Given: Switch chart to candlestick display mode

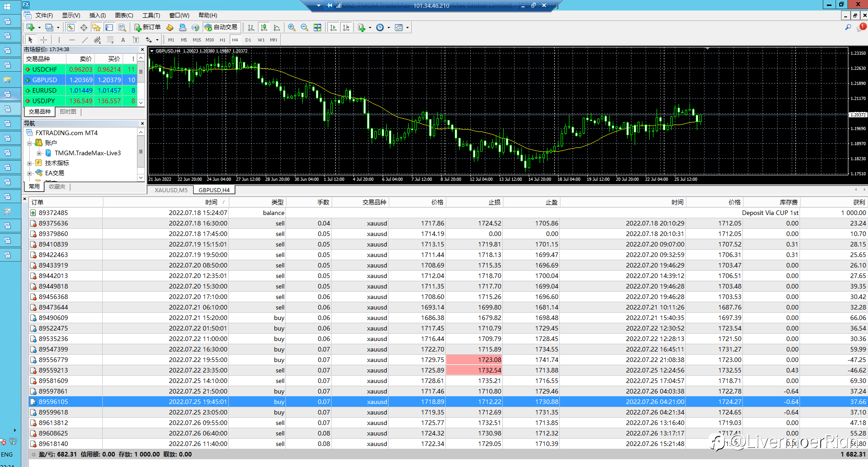Looking at the screenshot, I should pos(264,27).
